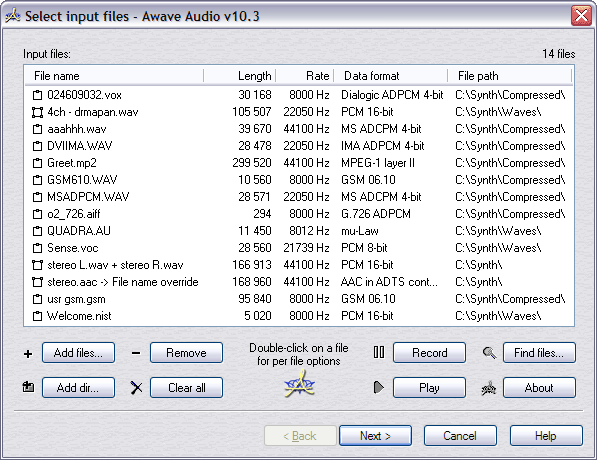
Task: Click the file icon of aaahhh.wav
Action: click(x=37, y=129)
